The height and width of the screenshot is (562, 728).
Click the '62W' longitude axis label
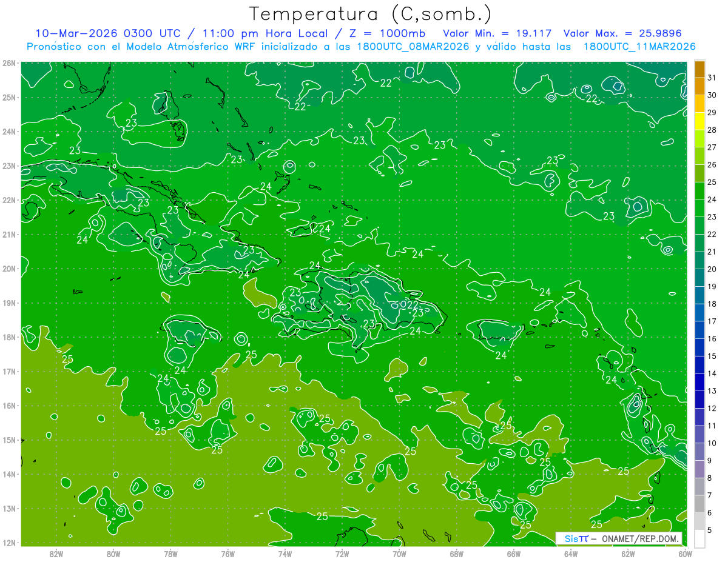click(x=629, y=553)
